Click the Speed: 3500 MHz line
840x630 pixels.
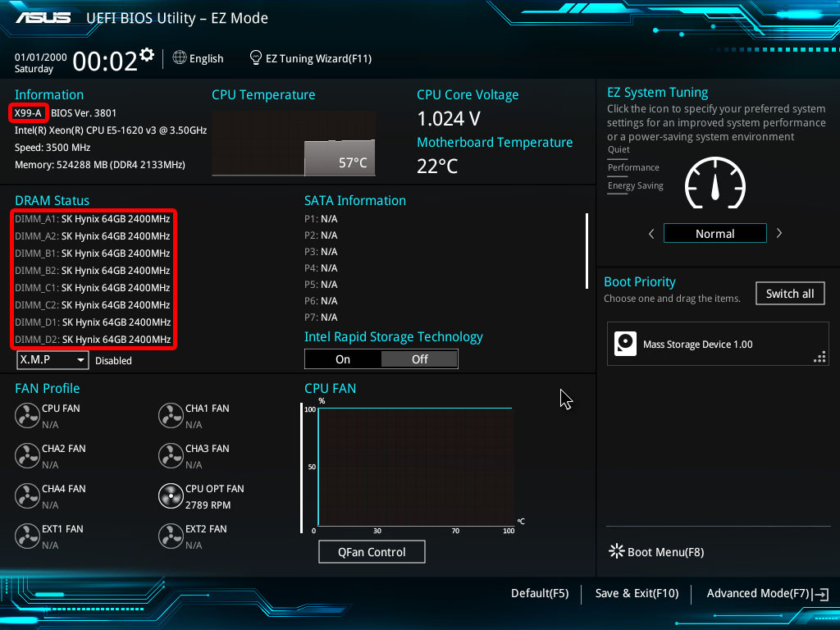point(52,148)
